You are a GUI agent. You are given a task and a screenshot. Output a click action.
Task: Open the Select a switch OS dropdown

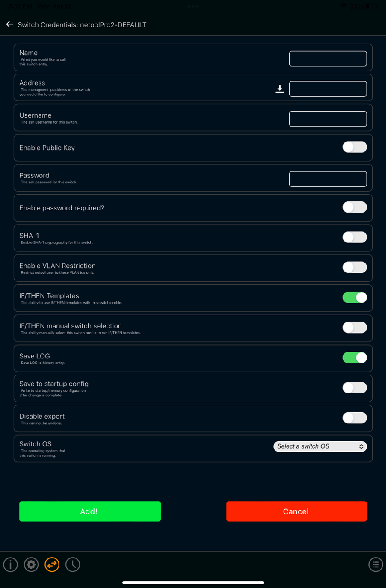tap(320, 446)
